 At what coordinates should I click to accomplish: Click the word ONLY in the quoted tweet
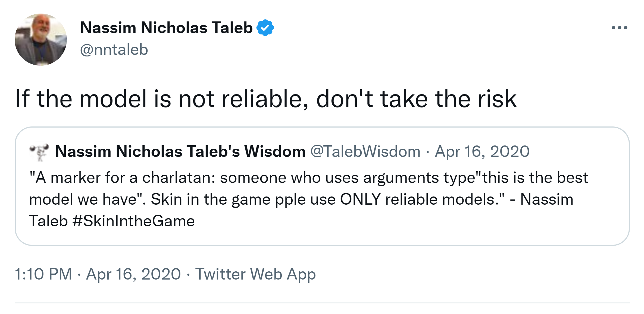(x=360, y=199)
